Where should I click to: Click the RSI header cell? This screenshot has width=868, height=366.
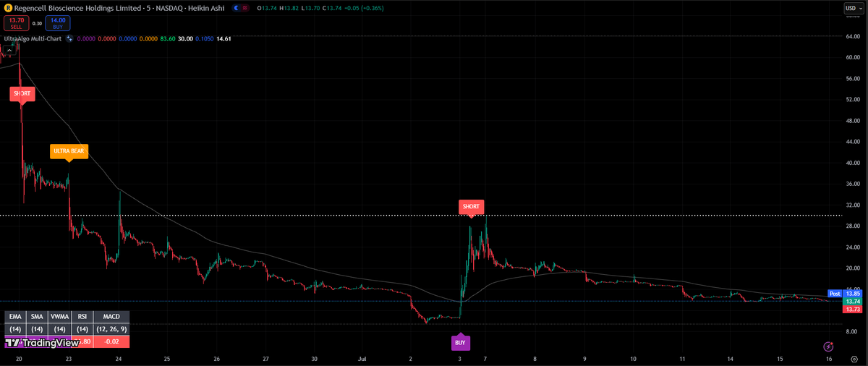coord(82,317)
